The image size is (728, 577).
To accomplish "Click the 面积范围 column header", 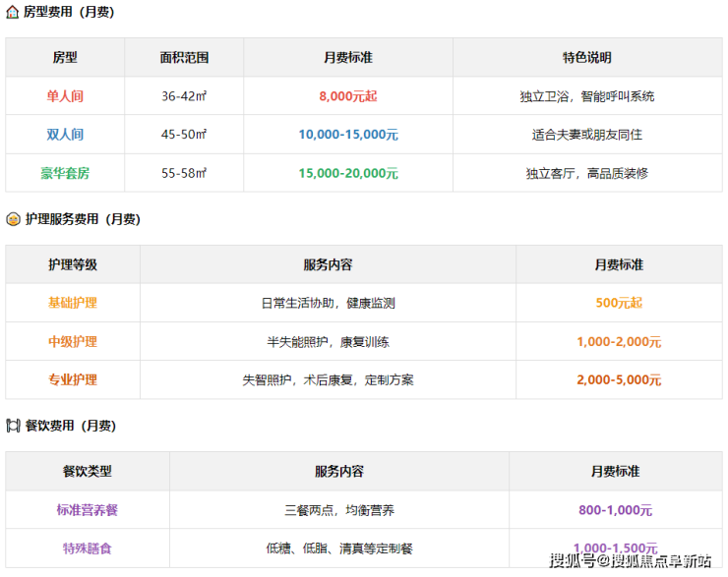I will (184, 58).
